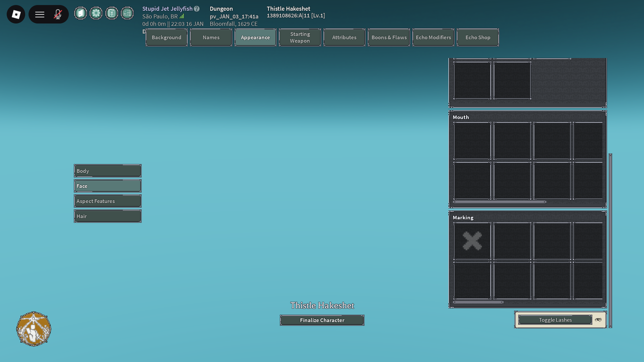Toggle eye icon next to Toggle Lashes
Screen dimensions: 644x362
pos(598,320)
